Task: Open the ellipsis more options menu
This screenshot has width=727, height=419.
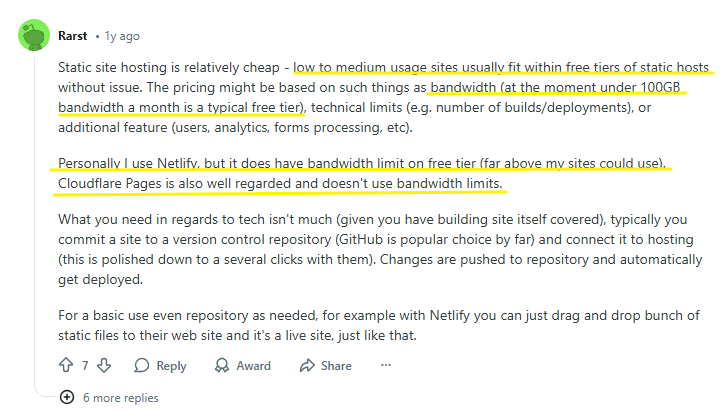Action: [x=386, y=366]
